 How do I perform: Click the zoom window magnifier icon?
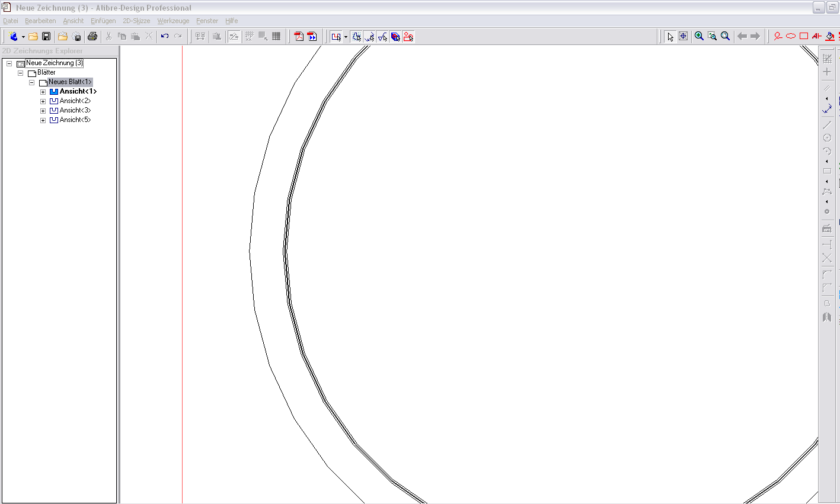pos(713,36)
